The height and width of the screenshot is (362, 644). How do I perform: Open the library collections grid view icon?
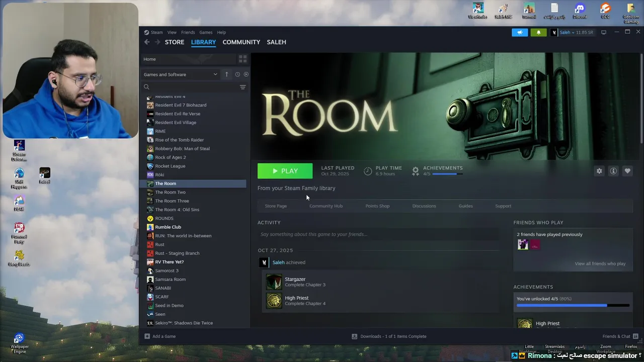click(x=243, y=59)
